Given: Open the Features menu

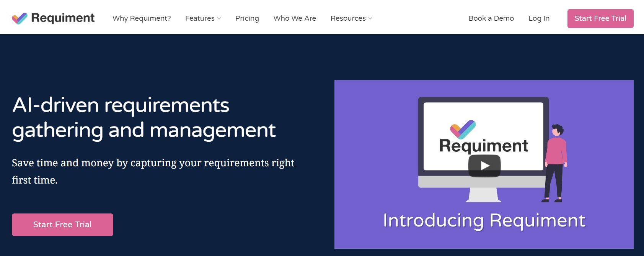Looking at the screenshot, I should [x=200, y=18].
